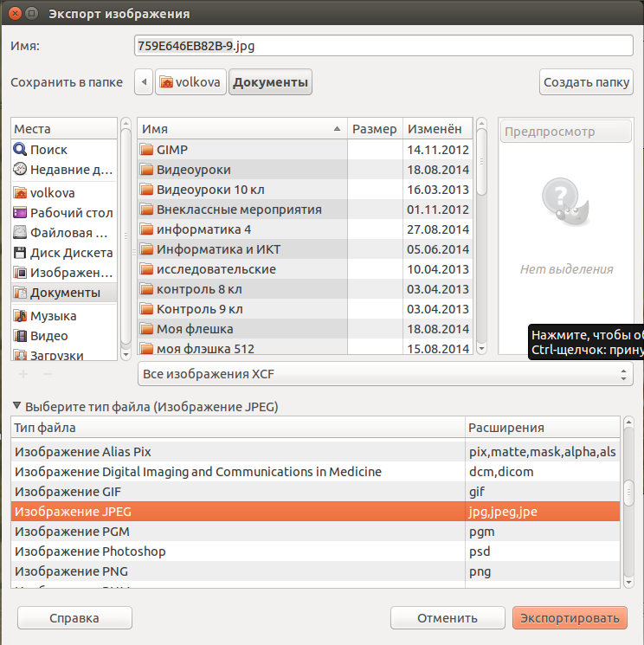Click the back arrow in folder path bar

[144, 83]
